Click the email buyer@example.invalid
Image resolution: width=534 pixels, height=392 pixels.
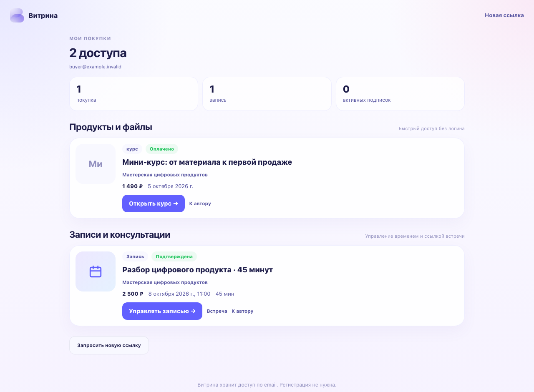(x=95, y=66)
